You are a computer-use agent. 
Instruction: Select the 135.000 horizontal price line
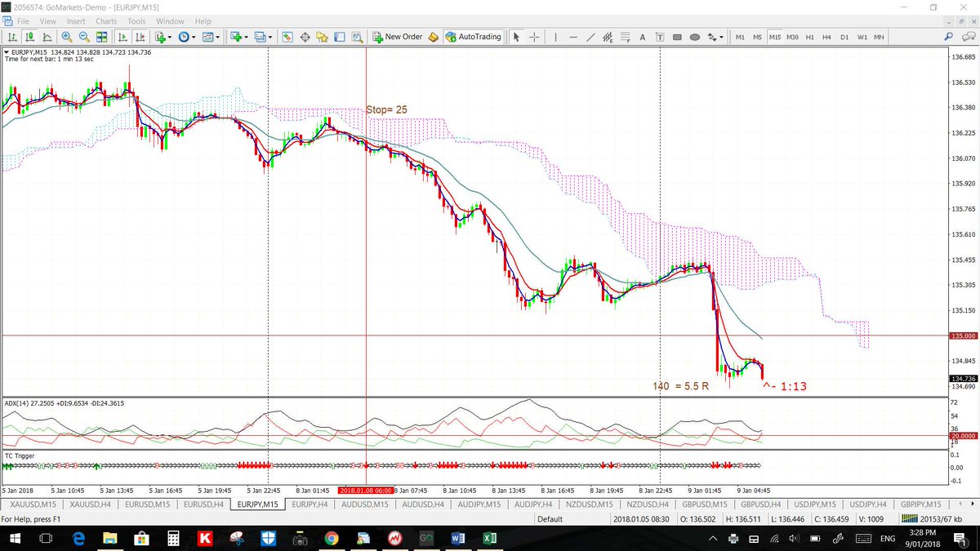tap(474, 335)
